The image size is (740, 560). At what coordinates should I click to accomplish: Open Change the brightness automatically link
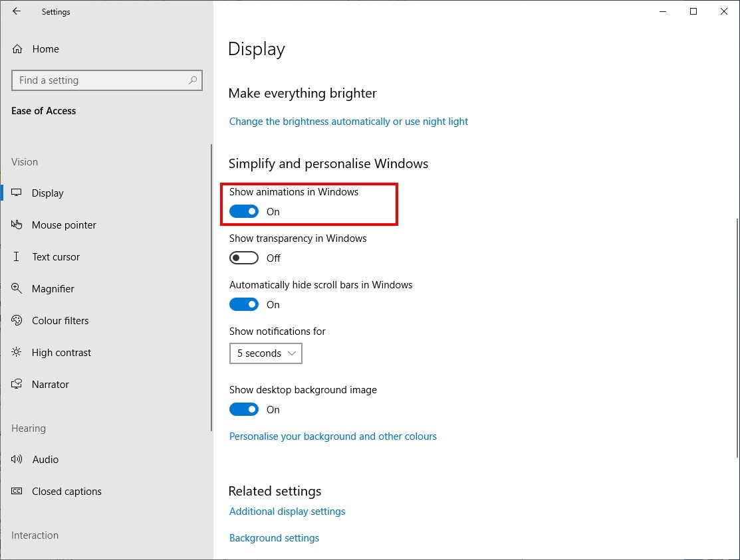click(x=348, y=122)
